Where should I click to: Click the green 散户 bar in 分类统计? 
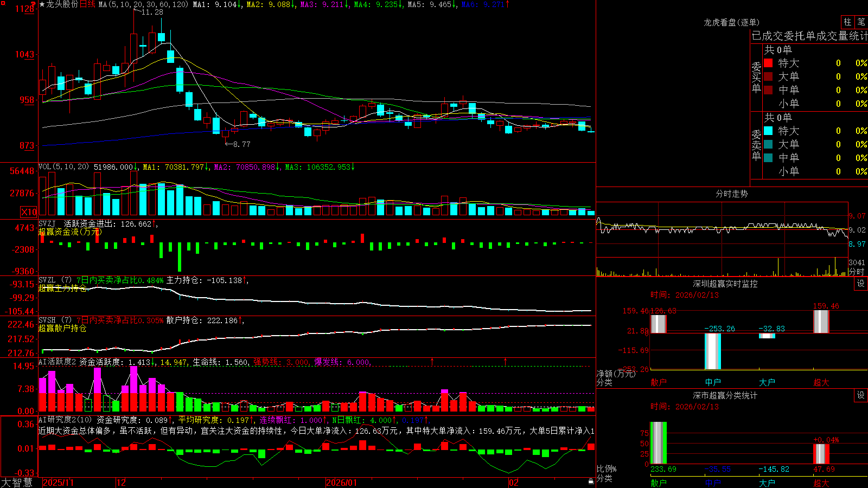[x=658, y=443]
